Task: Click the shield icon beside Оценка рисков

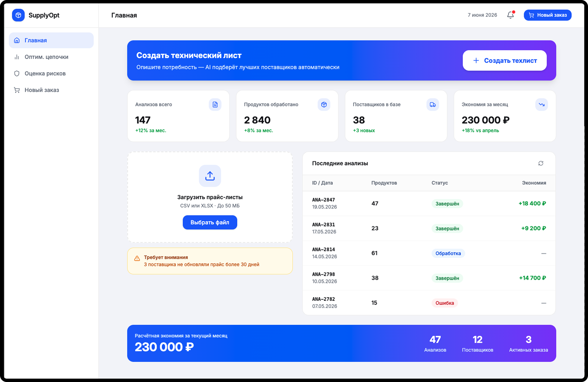Action: 17,73
